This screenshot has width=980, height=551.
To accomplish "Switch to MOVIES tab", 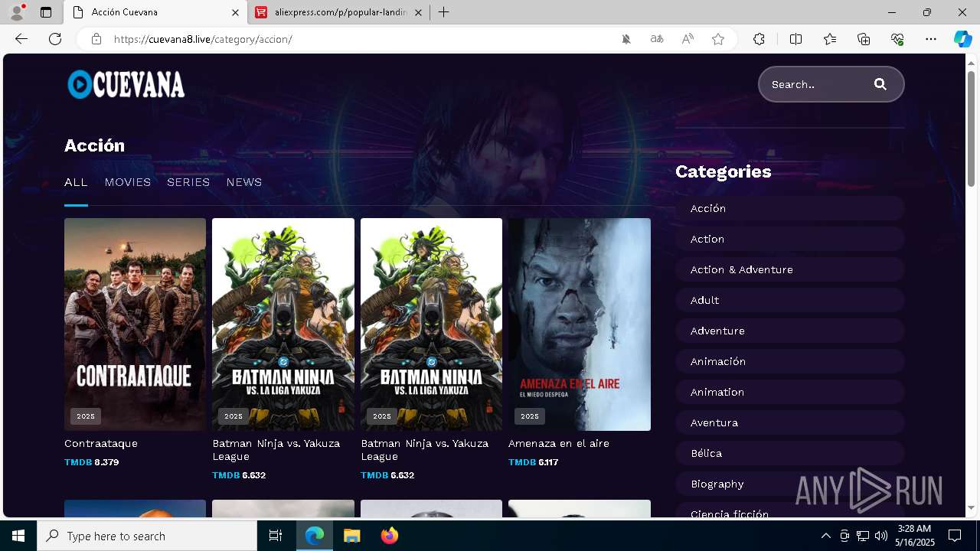I will 128,182.
